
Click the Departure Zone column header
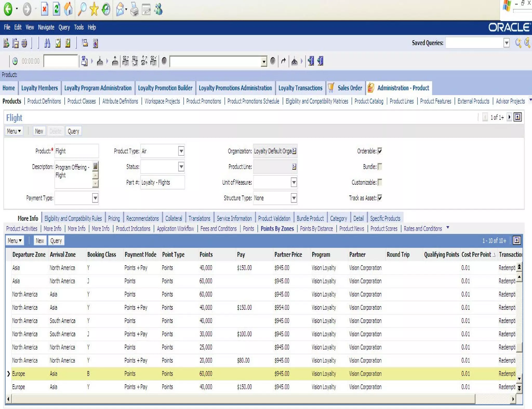[x=29, y=255]
